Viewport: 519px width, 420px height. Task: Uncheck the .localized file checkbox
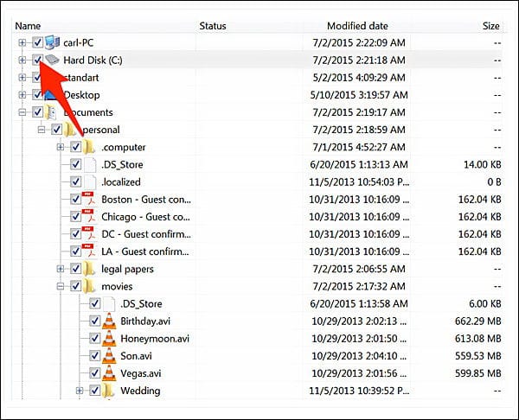[x=76, y=181]
